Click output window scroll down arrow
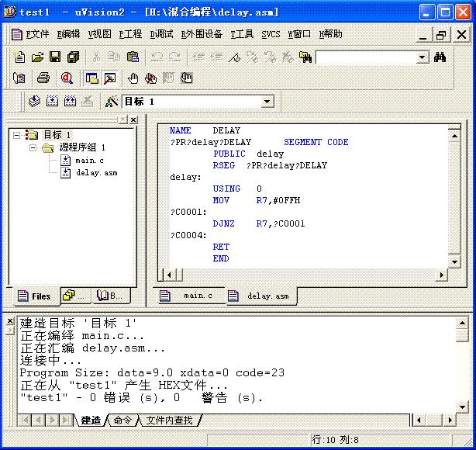Image resolution: width=476 pixels, height=450 pixels. click(x=462, y=407)
